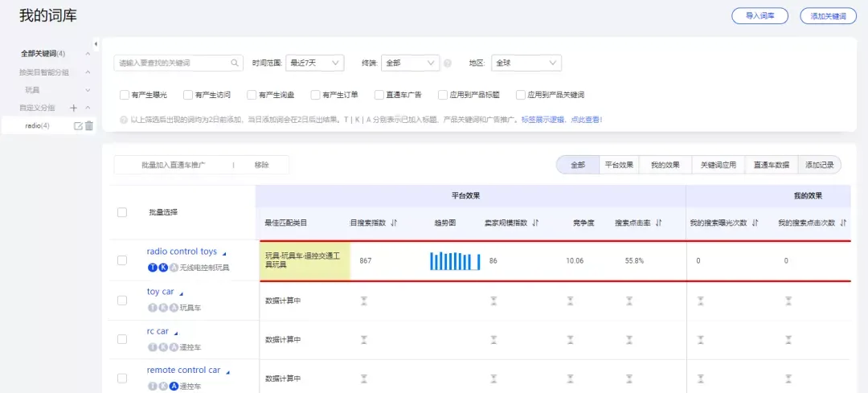Select the radio control toys row checkbox
The height and width of the screenshot is (393, 868).
(122, 260)
